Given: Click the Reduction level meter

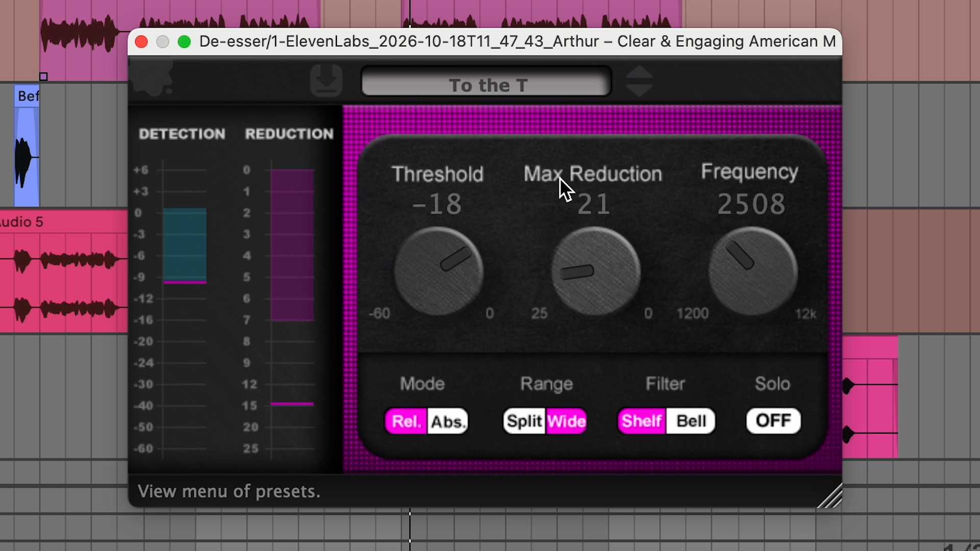Looking at the screenshot, I should click(x=292, y=309).
